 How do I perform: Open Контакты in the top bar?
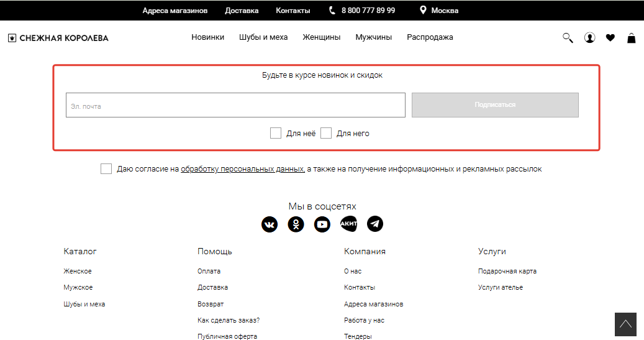(x=293, y=11)
